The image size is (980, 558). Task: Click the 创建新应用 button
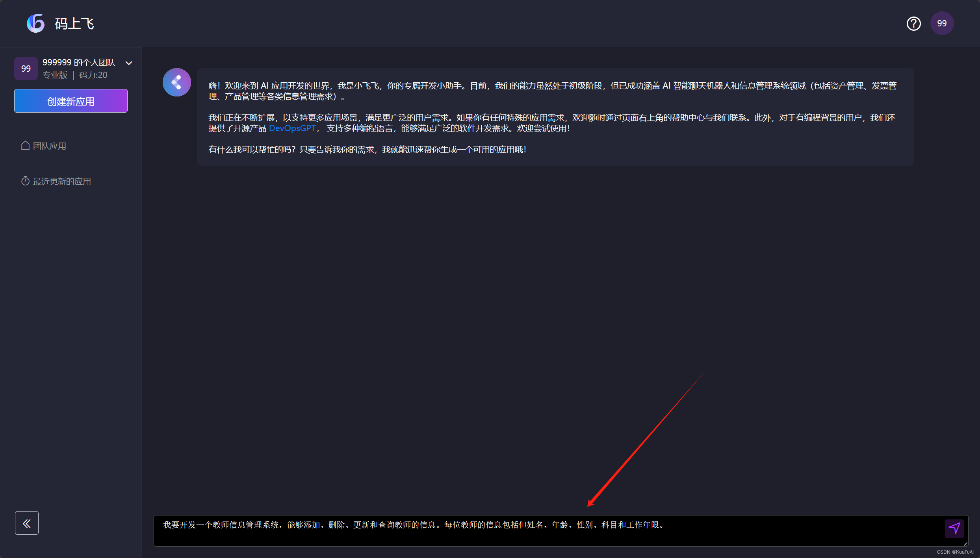pyautogui.click(x=71, y=101)
